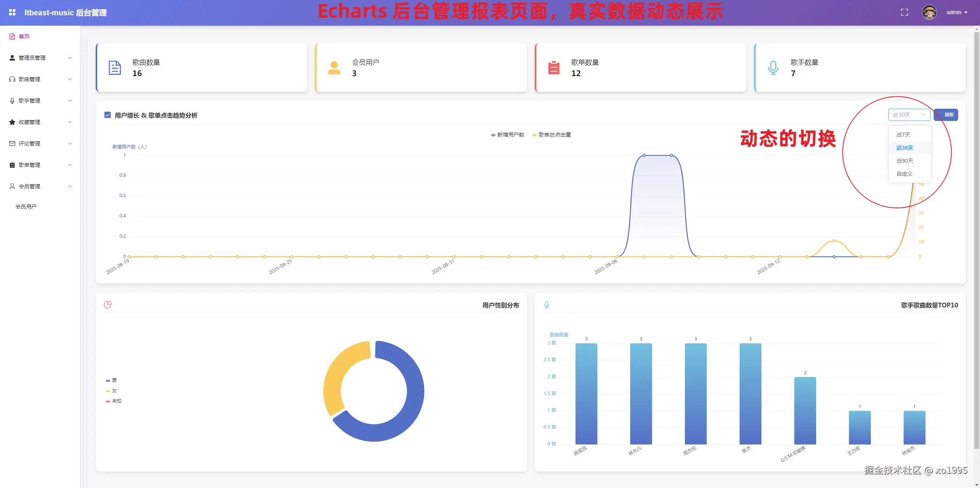
Task: Toggle the 女 legend item in pie chart
Action: [114, 391]
